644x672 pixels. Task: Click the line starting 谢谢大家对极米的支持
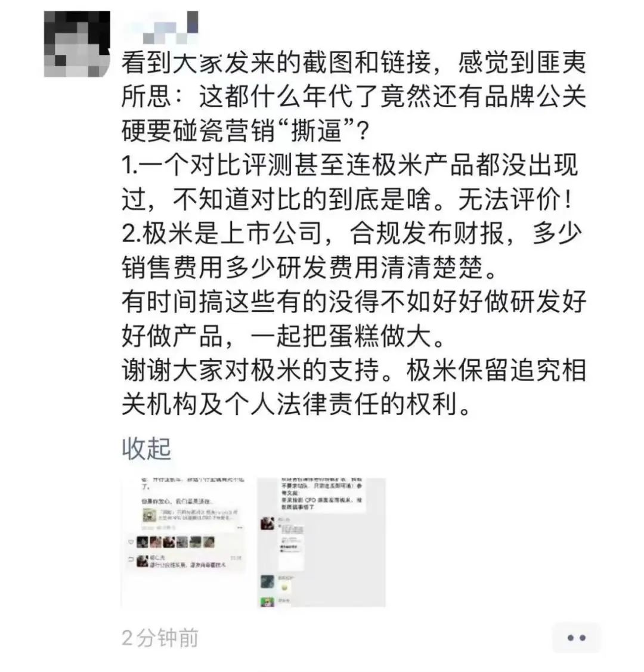pyautogui.click(x=354, y=370)
